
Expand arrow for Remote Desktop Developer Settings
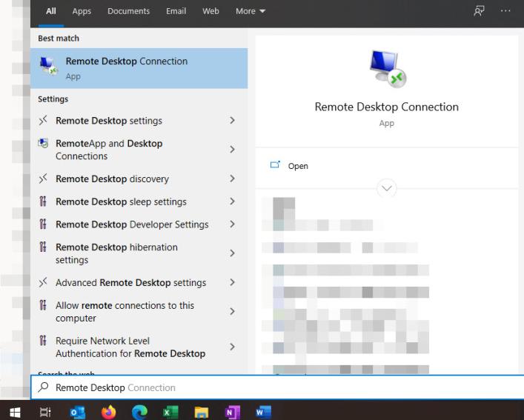pos(232,224)
